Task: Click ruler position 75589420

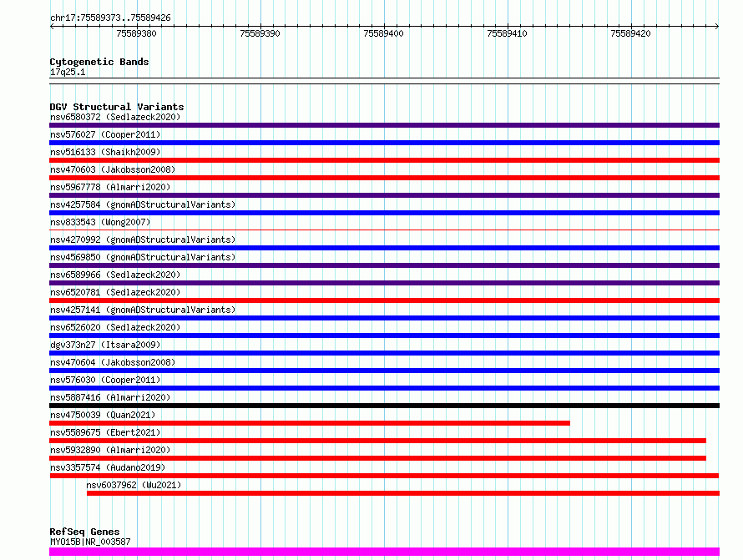Action: click(x=630, y=33)
